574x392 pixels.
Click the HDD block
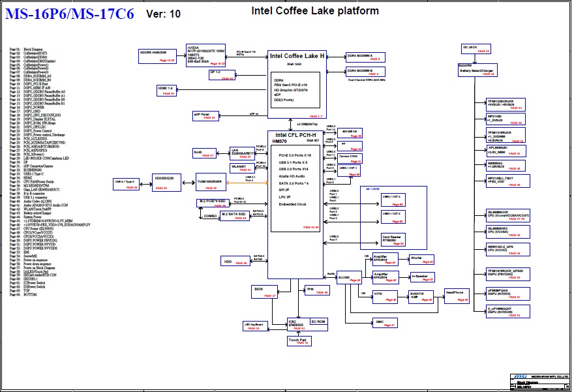pyautogui.click(x=235, y=261)
